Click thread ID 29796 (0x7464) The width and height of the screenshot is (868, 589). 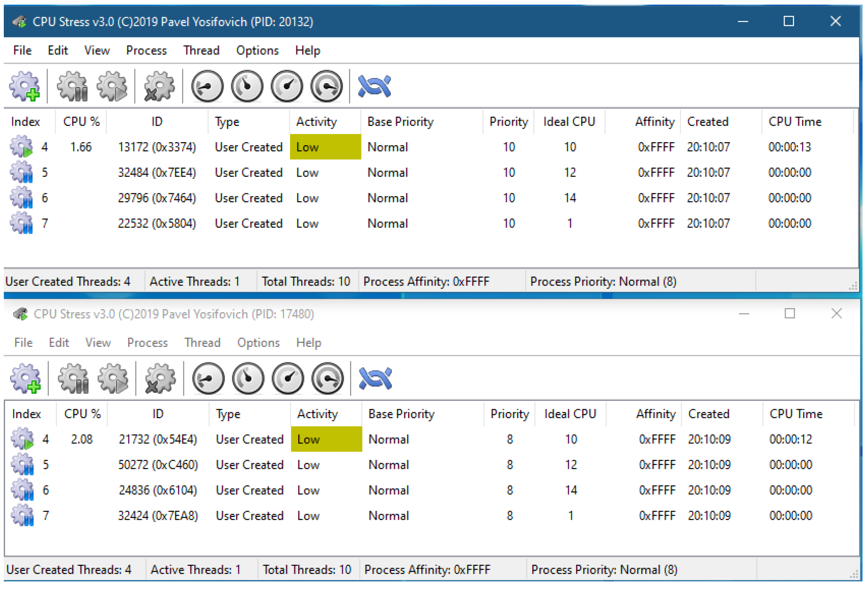pos(157,198)
